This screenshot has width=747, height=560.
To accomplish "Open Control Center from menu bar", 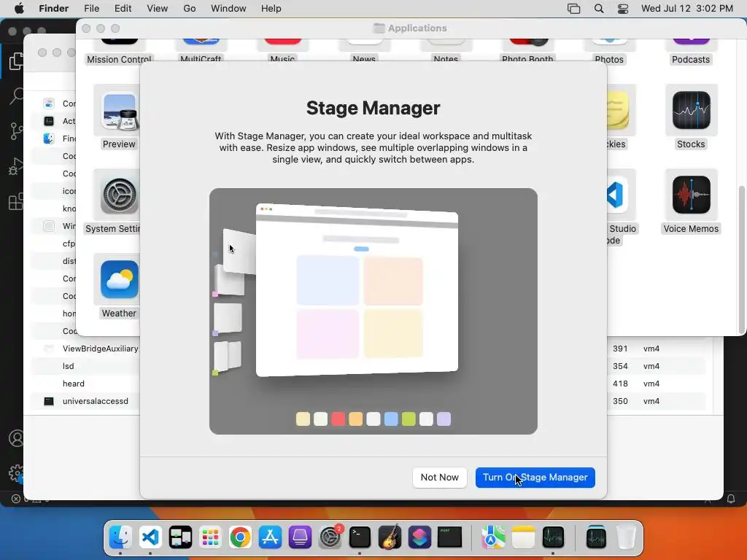I will tap(623, 9).
